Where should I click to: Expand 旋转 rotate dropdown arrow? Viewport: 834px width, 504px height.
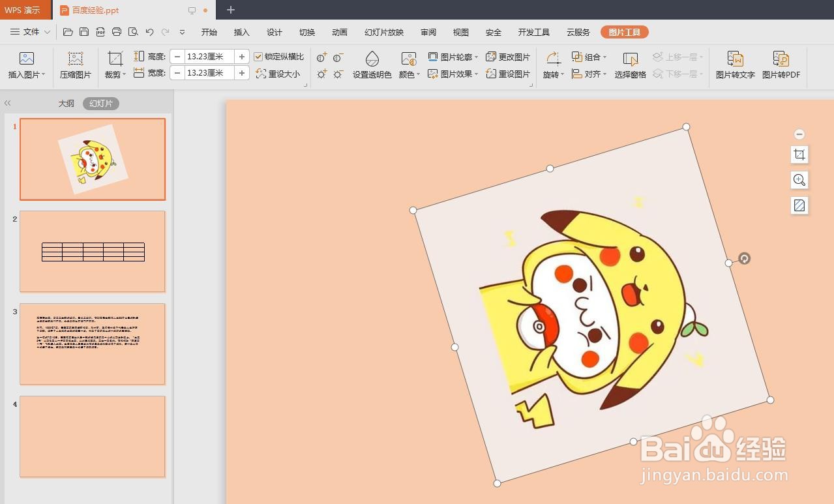coord(562,75)
